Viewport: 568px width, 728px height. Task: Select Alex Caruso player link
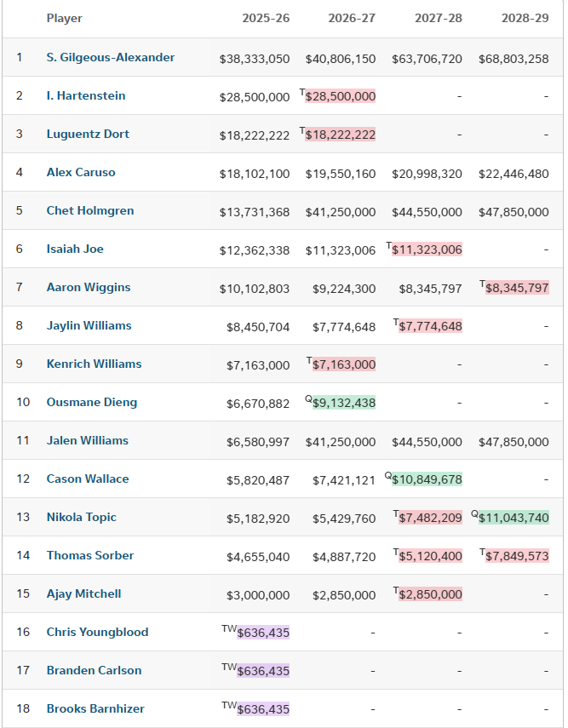point(80,173)
